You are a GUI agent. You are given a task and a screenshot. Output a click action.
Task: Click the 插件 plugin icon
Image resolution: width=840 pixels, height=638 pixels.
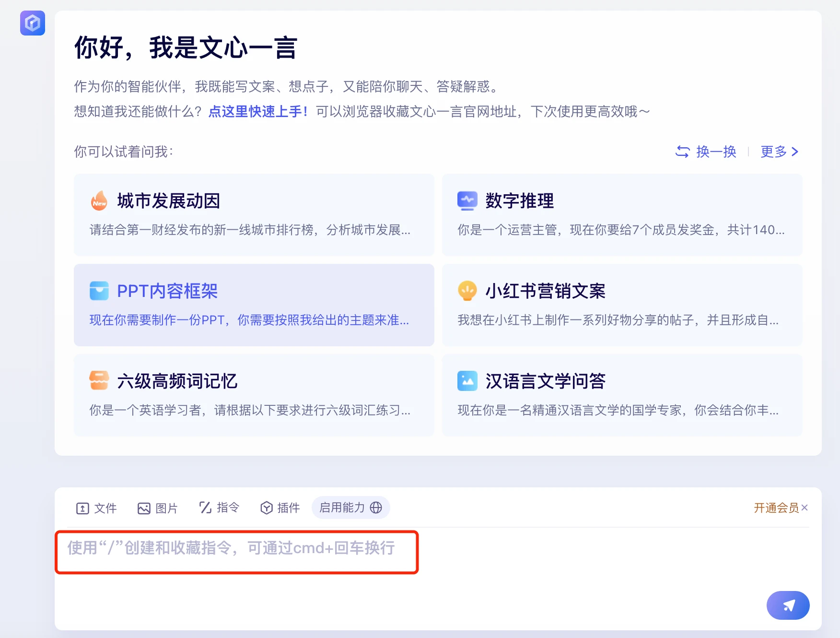pos(267,508)
